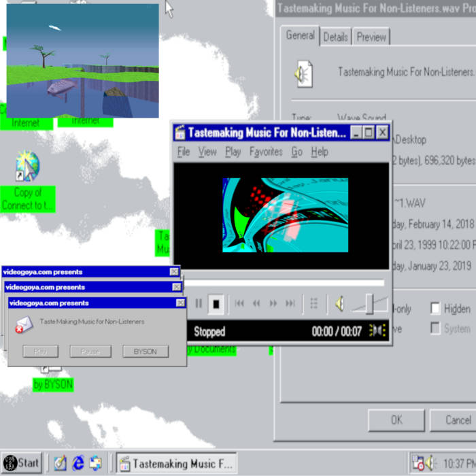This screenshot has height=476, width=476.
Task: Click the Start button on taskbar
Action: coord(20,463)
